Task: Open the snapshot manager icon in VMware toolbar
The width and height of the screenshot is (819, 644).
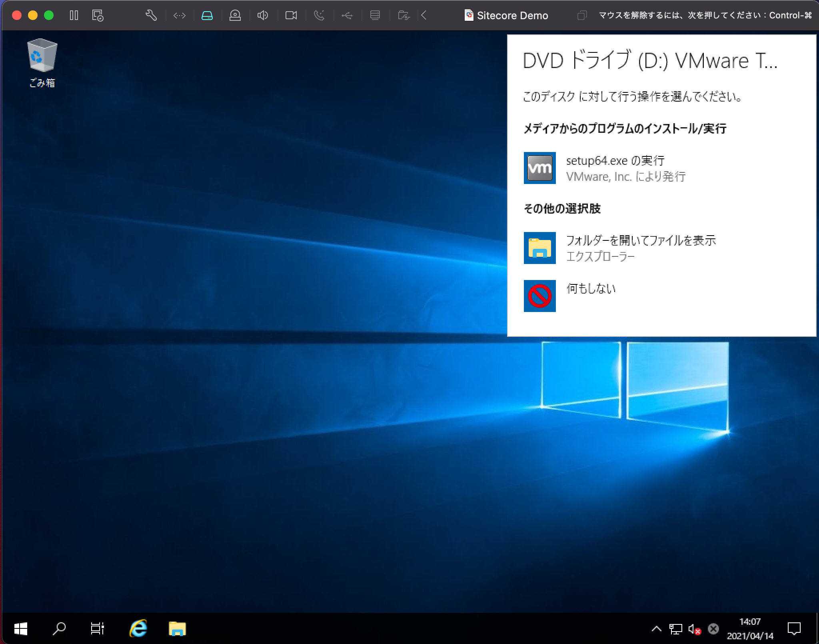Action: click(x=98, y=16)
